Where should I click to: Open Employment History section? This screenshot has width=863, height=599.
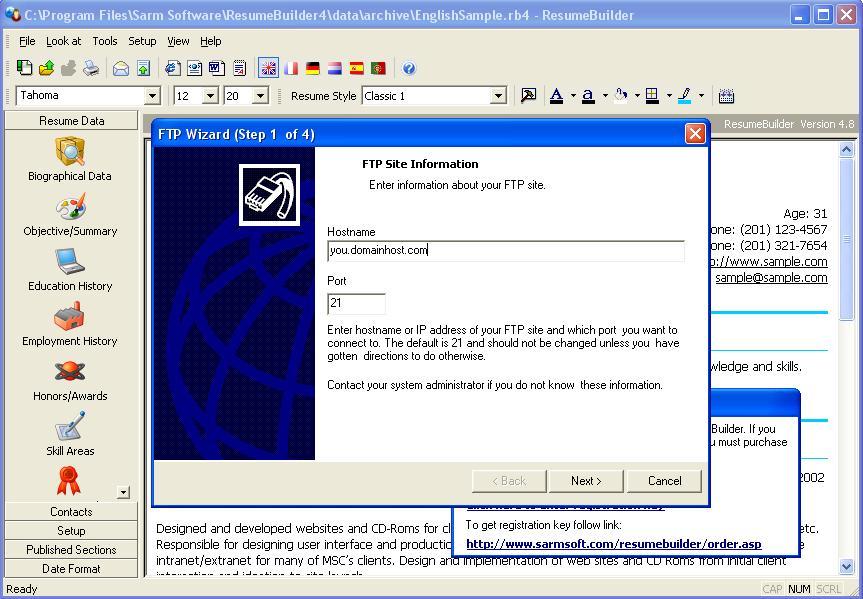(x=69, y=325)
